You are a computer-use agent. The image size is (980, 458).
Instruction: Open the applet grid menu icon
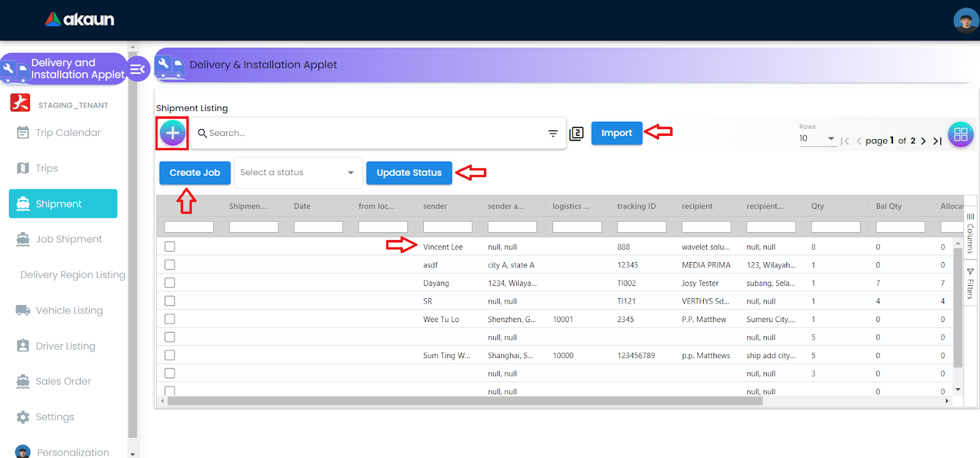tap(960, 135)
